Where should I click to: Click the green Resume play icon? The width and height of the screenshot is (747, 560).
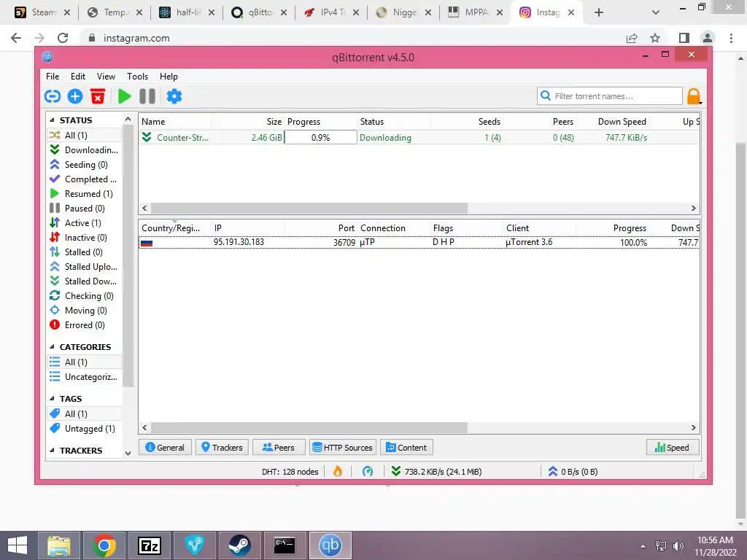point(124,96)
